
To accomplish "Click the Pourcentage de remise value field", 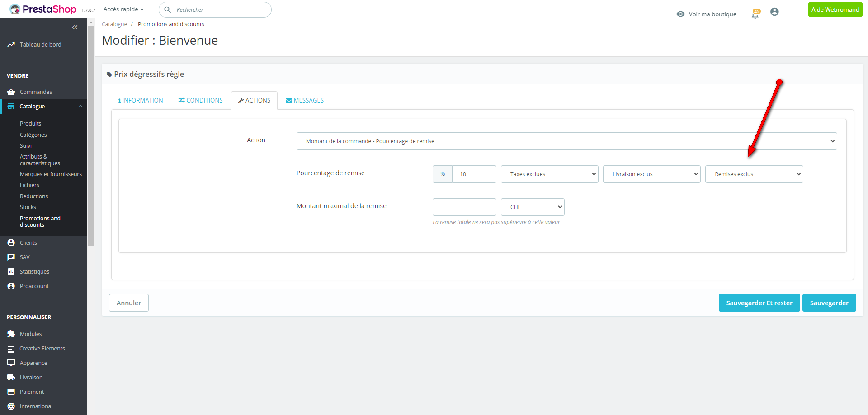I will pyautogui.click(x=474, y=174).
